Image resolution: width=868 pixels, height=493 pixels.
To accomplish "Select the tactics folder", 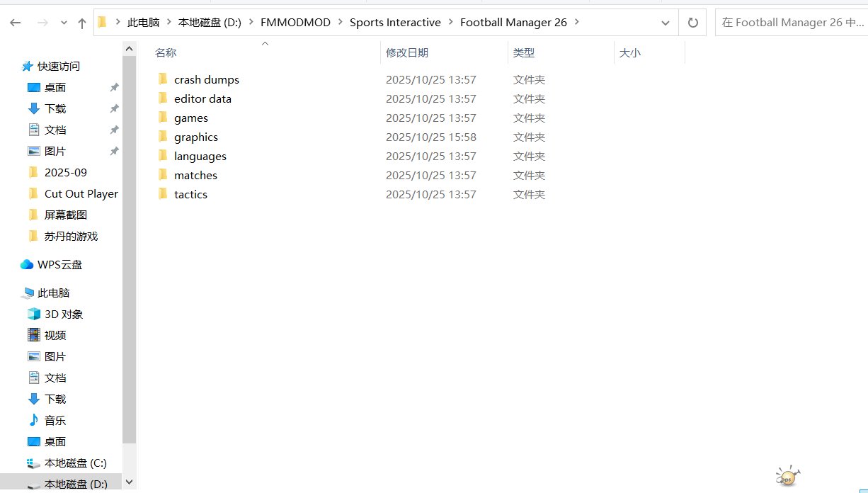I will [x=190, y=195].
